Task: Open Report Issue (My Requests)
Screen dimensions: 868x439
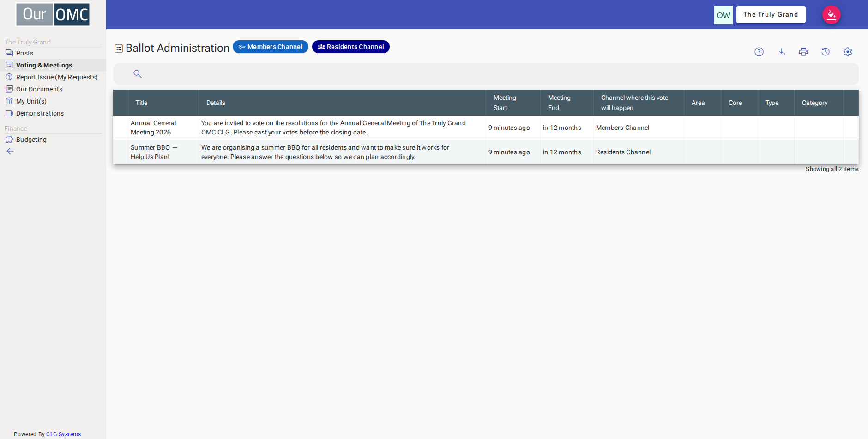Action: point(53,77)
